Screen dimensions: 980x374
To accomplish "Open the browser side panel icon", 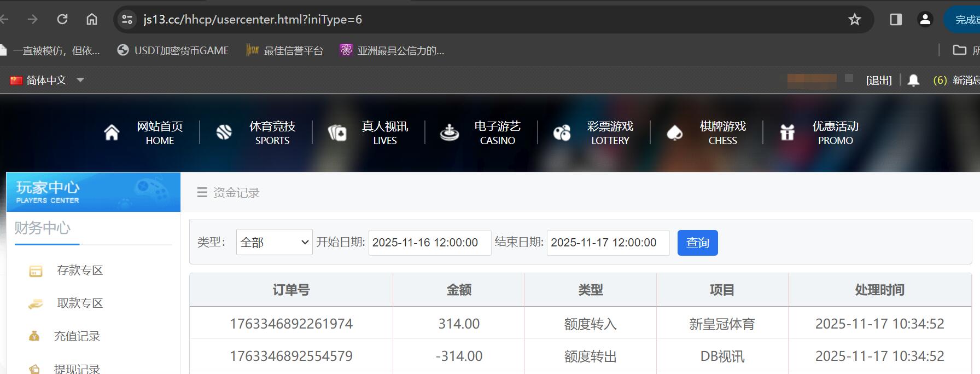I will pyautogui.click(x=896, y=19).
